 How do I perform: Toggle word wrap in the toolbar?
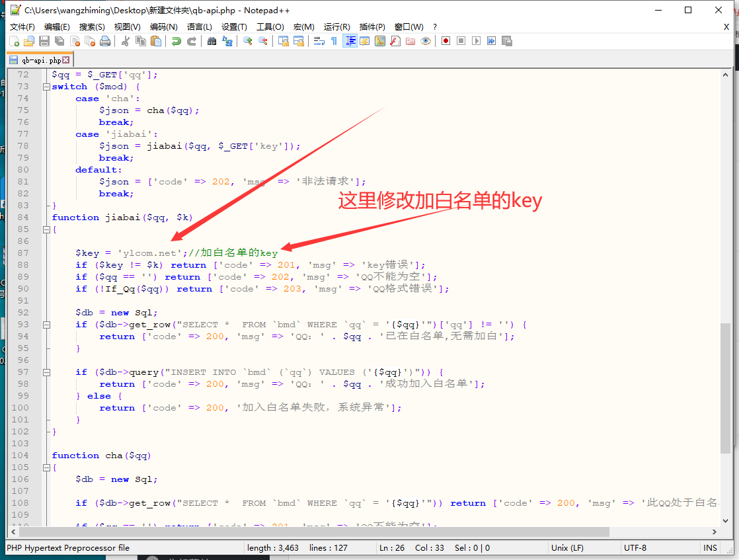pyautogui.click(x=319, y=42)
